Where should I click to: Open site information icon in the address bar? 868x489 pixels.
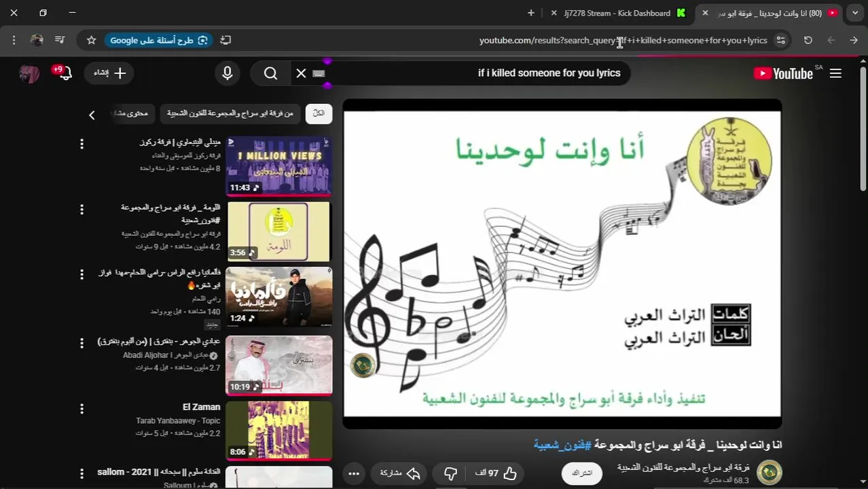[x=780, y=40]
